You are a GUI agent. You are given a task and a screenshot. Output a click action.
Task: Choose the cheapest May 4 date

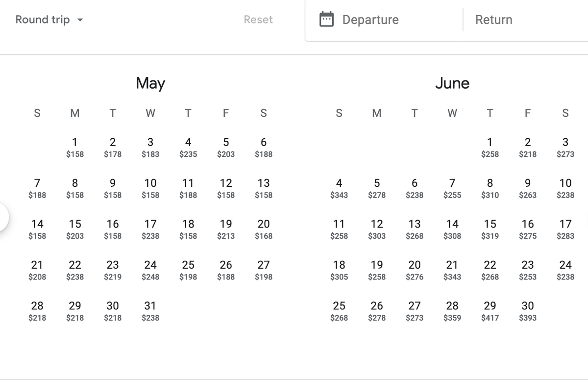click(188, 147)
